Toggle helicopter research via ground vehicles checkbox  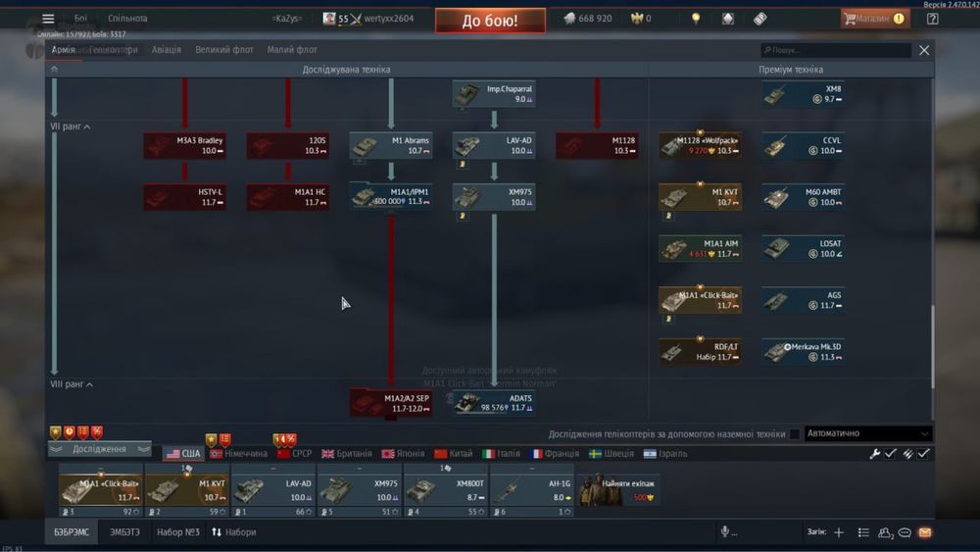coord(795,433)
